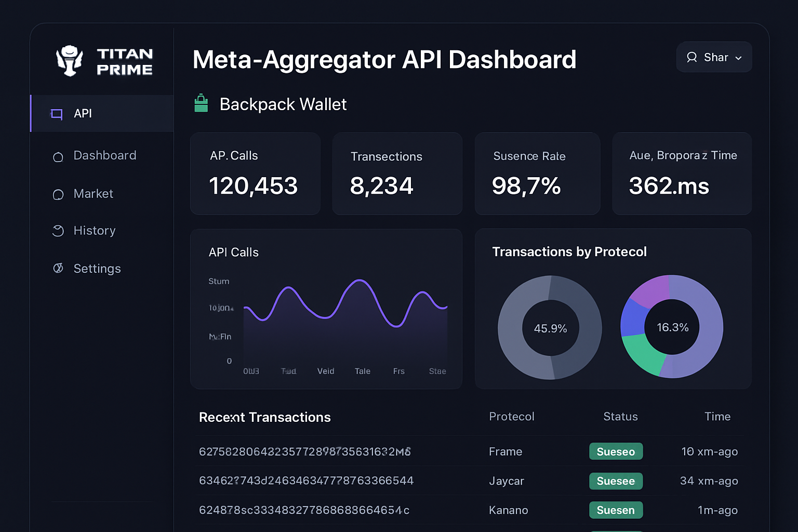Click the green Backpack Wallet icon
The image size is (798, 532).
pyautogui.click(x=201, y=103)
